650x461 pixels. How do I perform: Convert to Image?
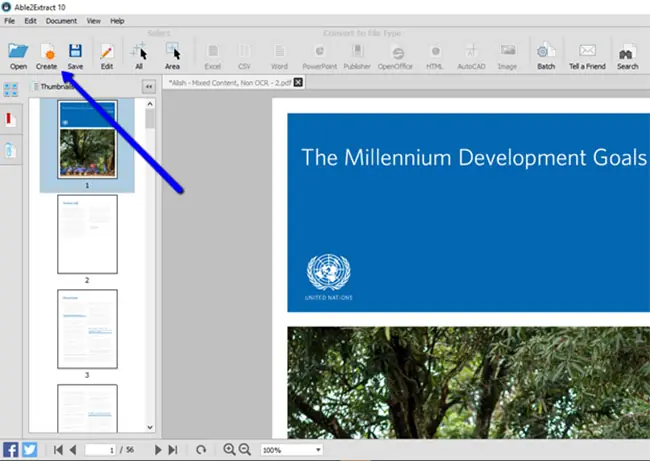click(x=507, y=56)
